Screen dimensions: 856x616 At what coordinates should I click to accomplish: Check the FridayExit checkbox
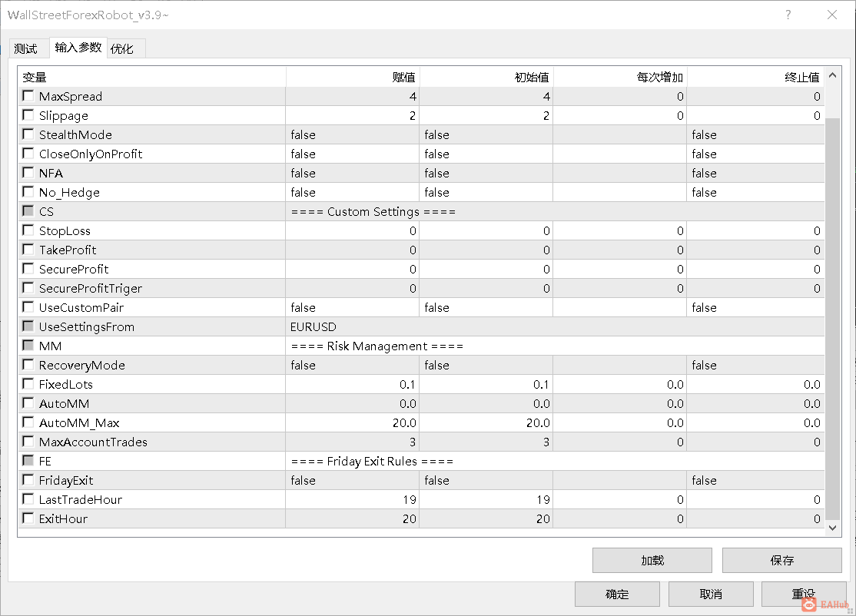(28, 480)
